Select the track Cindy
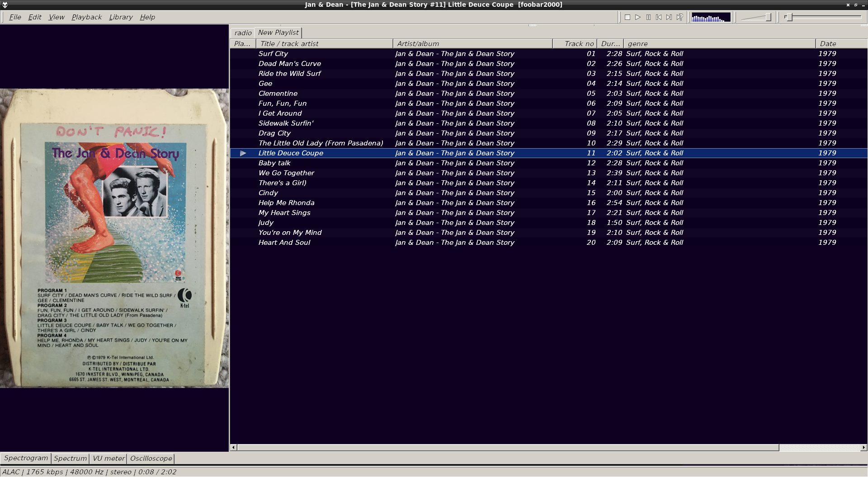The width and height of the screenshot is (868, 477). click(x=548, y=193)
